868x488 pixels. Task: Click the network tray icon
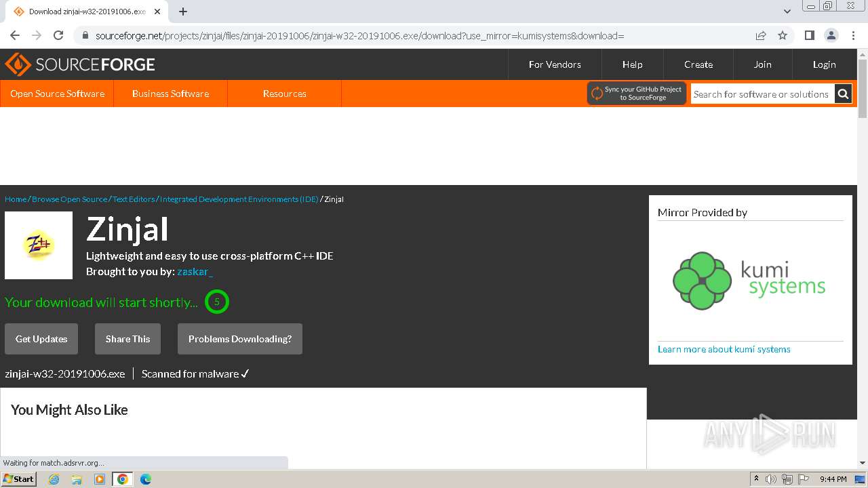click(787, 479)
